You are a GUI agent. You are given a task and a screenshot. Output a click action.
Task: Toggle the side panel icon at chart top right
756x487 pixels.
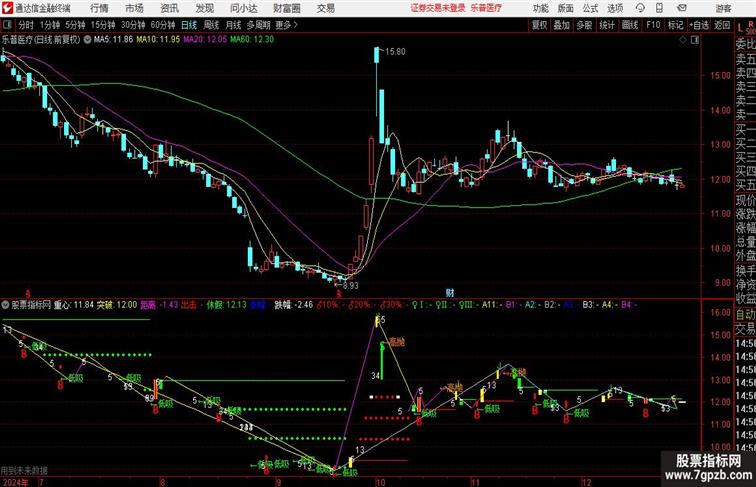click(695, 40)
